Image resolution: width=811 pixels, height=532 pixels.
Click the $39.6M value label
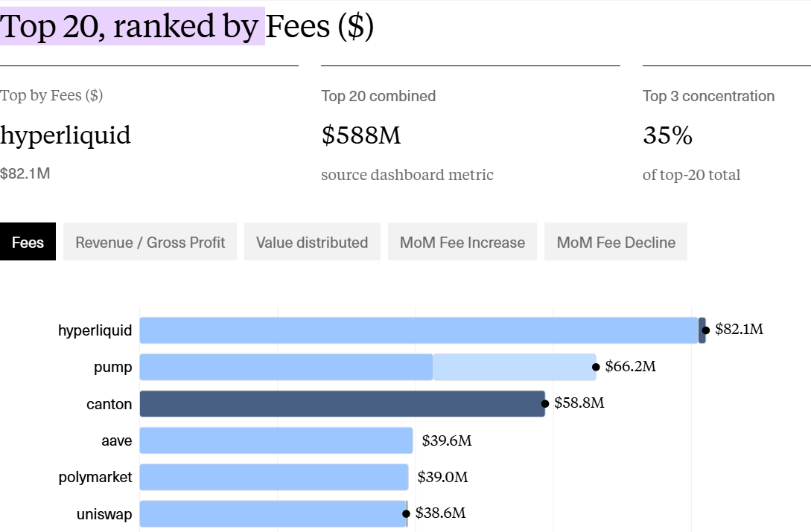[x=447, y=440]
